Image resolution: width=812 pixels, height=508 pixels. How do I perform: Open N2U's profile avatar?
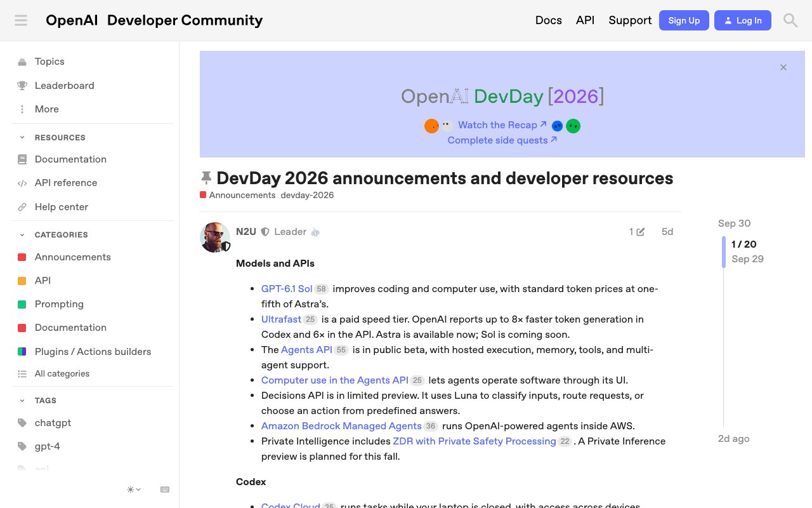(x=214, y=237)
